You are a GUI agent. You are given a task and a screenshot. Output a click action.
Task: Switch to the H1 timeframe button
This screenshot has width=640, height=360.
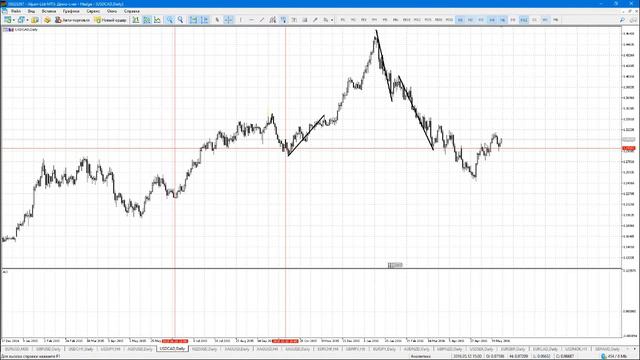click(460, 20)
